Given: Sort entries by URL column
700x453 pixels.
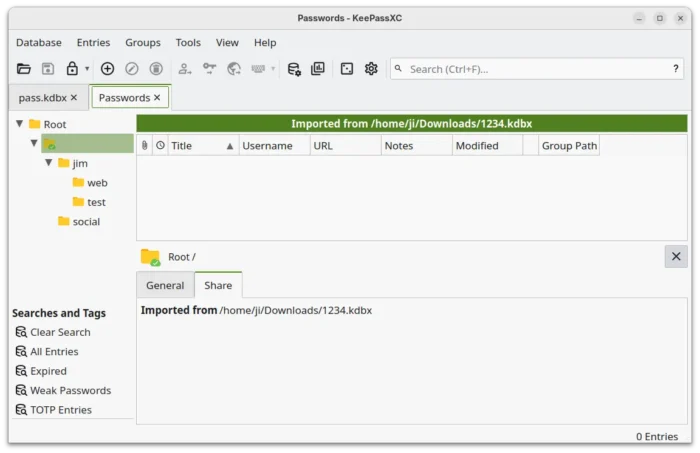Looking at the screenshot, I should coord(346,145).
